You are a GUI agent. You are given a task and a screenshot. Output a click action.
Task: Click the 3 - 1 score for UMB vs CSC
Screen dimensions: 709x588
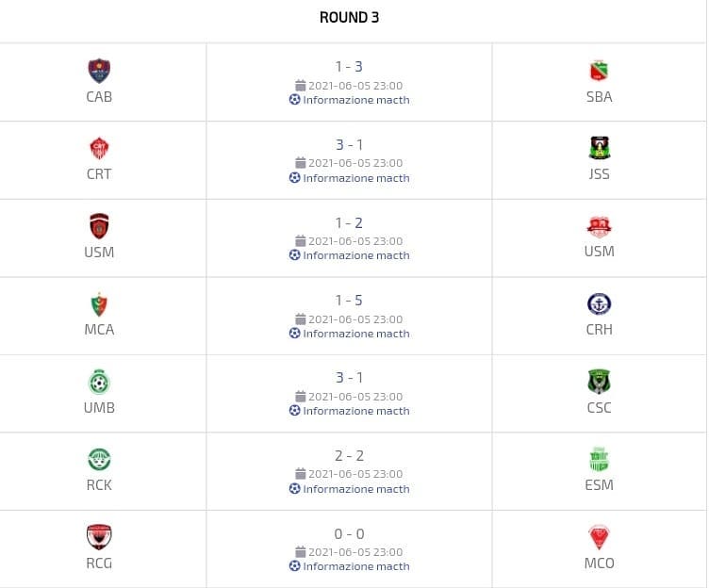(349, 378)
